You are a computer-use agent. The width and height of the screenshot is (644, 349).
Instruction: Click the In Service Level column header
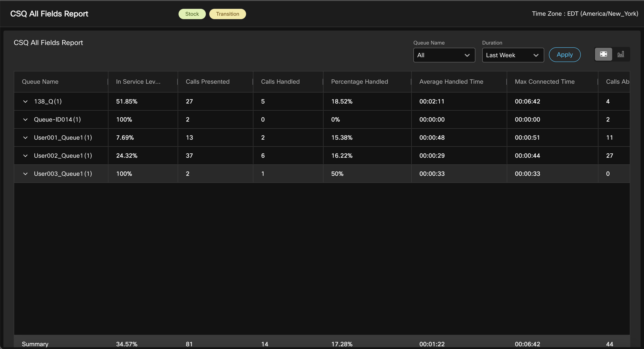point(138,82)
